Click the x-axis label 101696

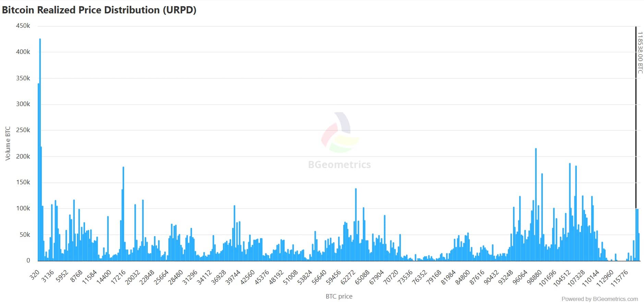[547, 278]
